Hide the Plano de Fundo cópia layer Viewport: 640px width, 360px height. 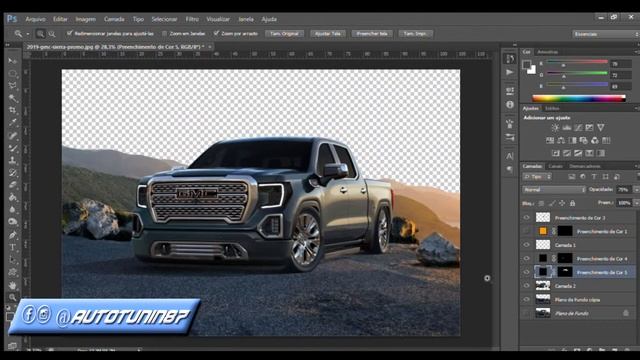coord(527,300)
